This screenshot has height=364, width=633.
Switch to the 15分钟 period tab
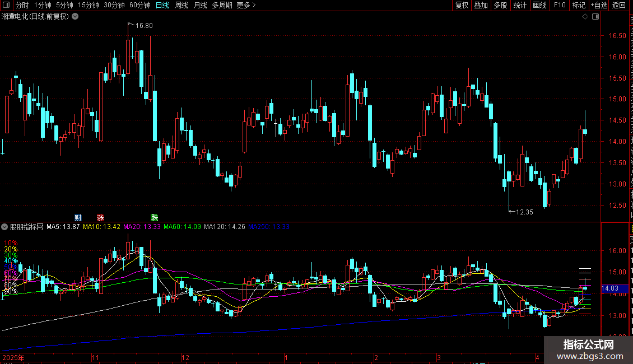coord(89,5)
